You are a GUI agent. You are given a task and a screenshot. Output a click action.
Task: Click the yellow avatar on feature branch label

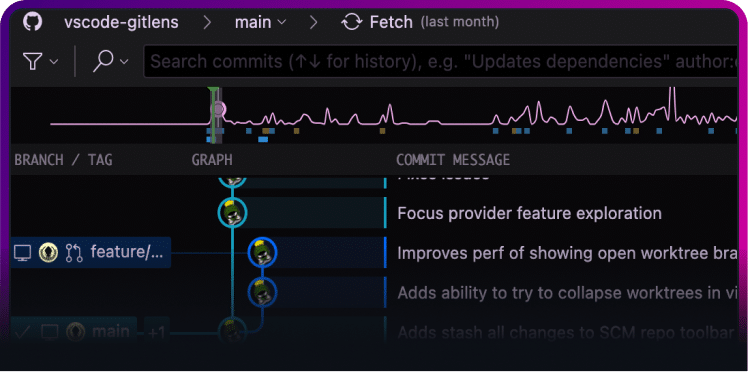(48, 253)
